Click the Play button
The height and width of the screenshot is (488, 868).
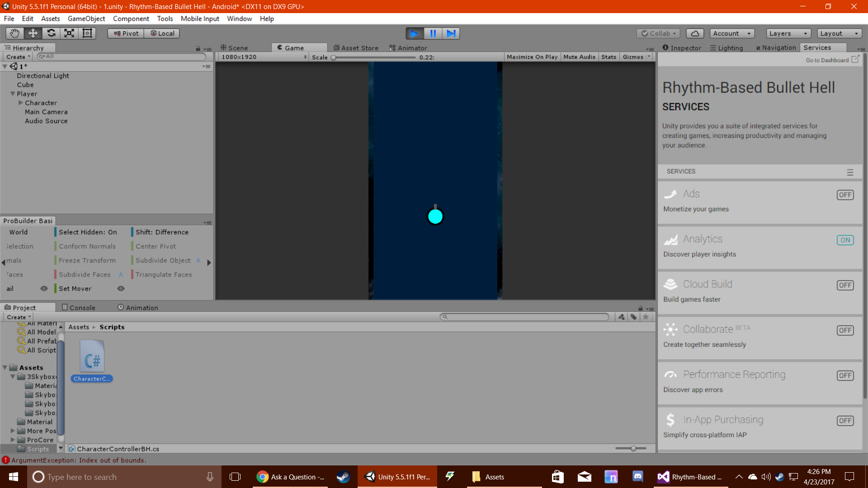point(415,33)
